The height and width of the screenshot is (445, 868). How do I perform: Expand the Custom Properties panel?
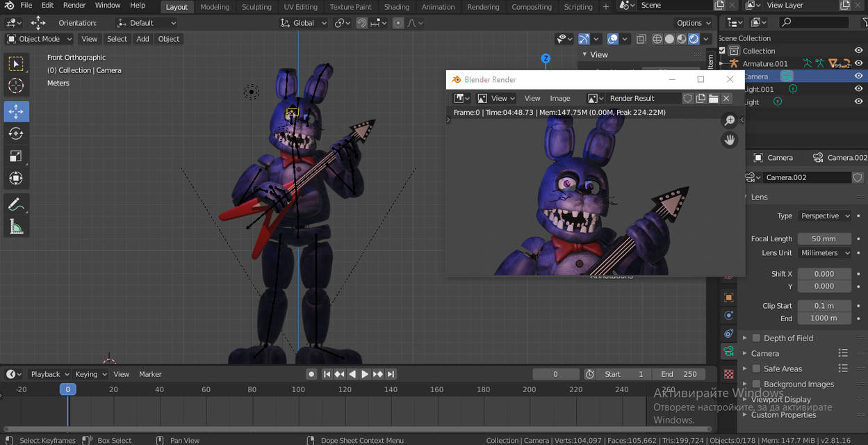tap(783, 414)
